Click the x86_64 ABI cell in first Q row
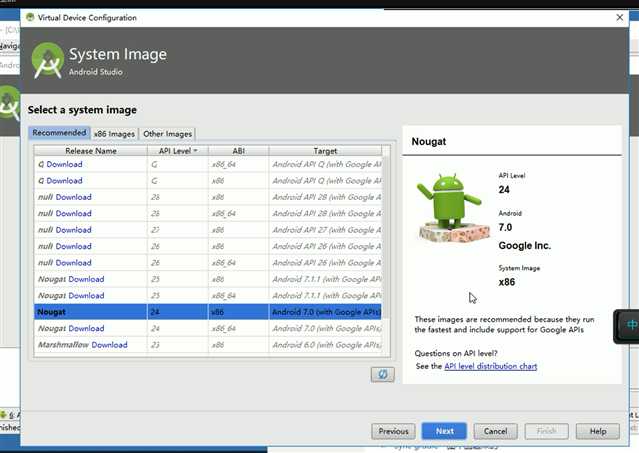The width and height of the screenshot is (639, 453). 238,164
